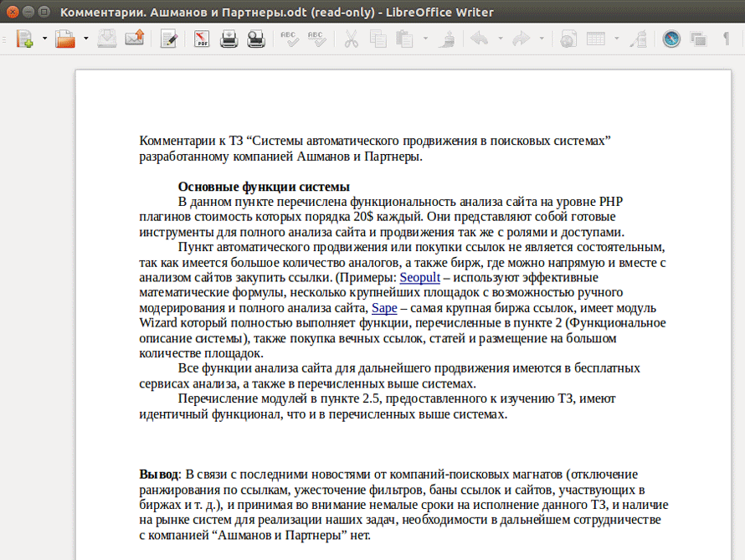Open the Seopult hyperlink
The image size is (745, 560).
pyautogui.click(x=419, y=277)
